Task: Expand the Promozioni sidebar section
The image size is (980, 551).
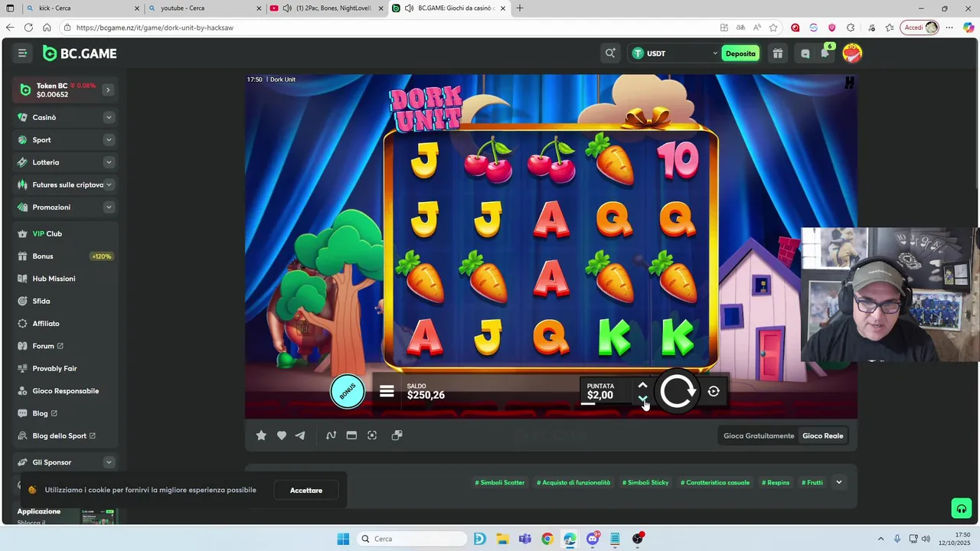Action: tap(109, 207)
